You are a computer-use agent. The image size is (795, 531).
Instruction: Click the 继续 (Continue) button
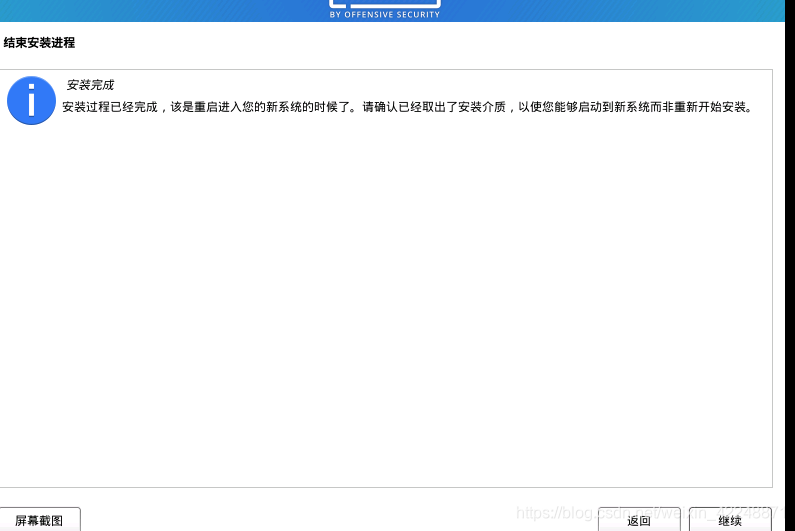730,519
